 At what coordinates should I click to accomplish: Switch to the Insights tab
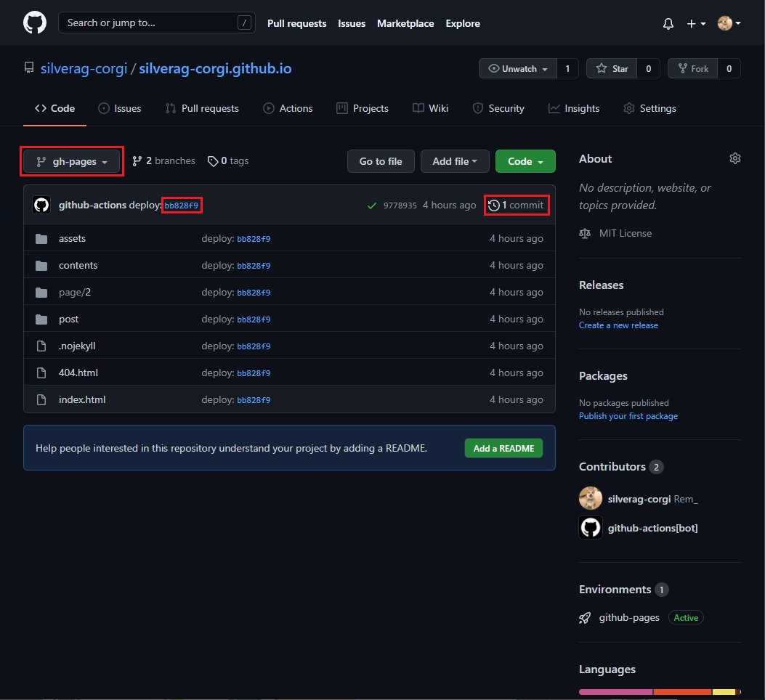(x=574, y=108)
